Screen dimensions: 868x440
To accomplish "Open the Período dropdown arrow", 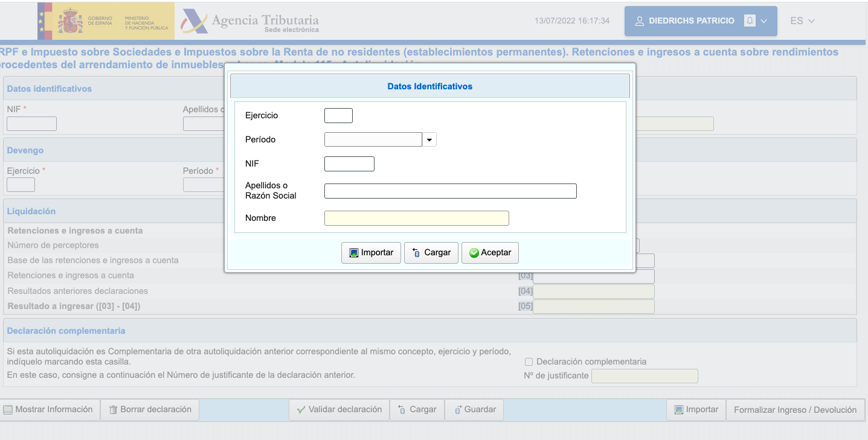I will point(429,140).
